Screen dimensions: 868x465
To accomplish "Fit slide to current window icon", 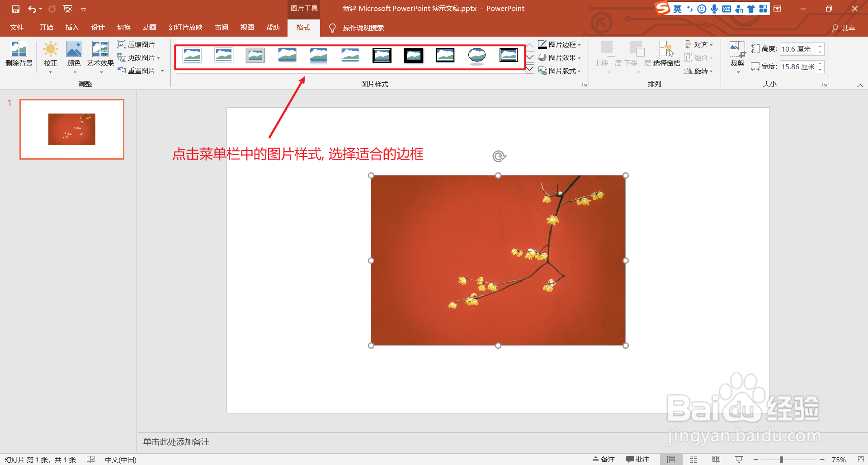I will [x=861, y=460].
